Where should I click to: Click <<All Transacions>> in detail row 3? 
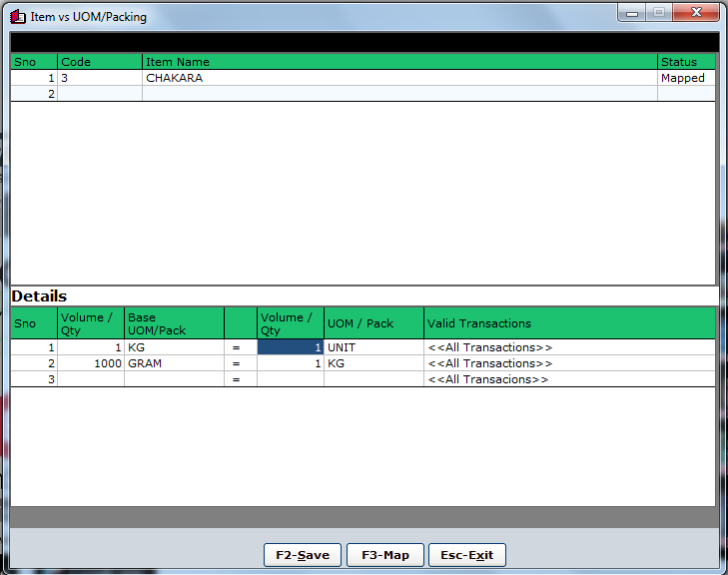(x=569, y=379)
